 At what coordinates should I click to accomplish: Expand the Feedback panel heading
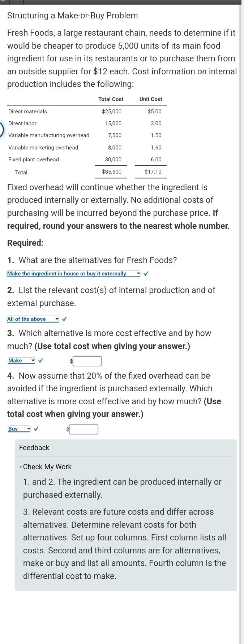point(34,448)
